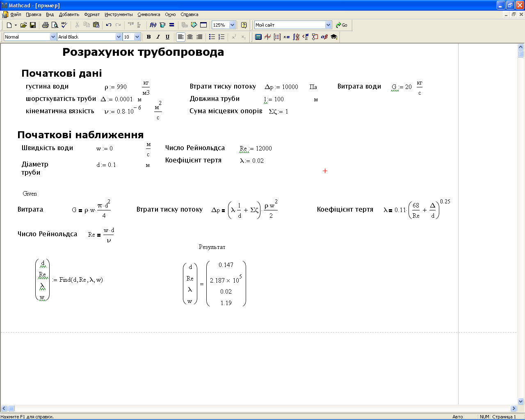Viewport: 525px width, 420px height.
Task: Click the 'Початкові наближення' heading
Action: point(80,135)
